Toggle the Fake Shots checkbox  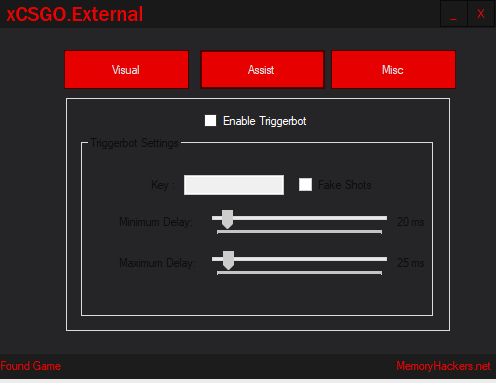click(x=305, y=185)
